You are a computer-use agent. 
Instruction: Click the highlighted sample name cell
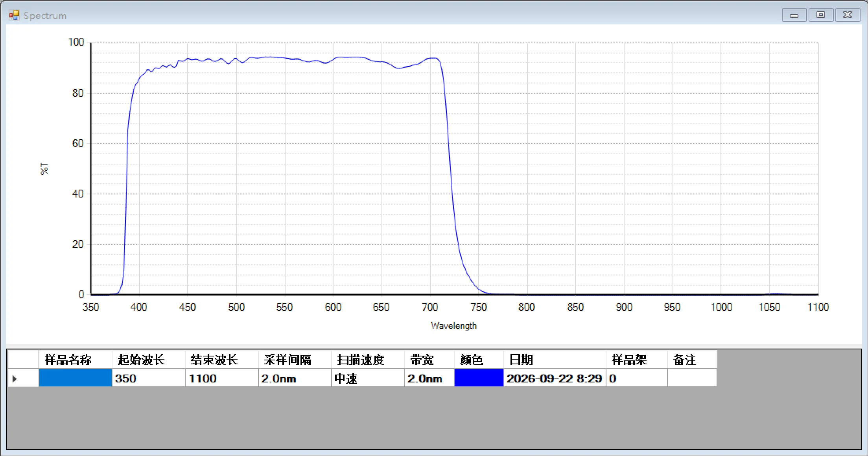(76, 378)
